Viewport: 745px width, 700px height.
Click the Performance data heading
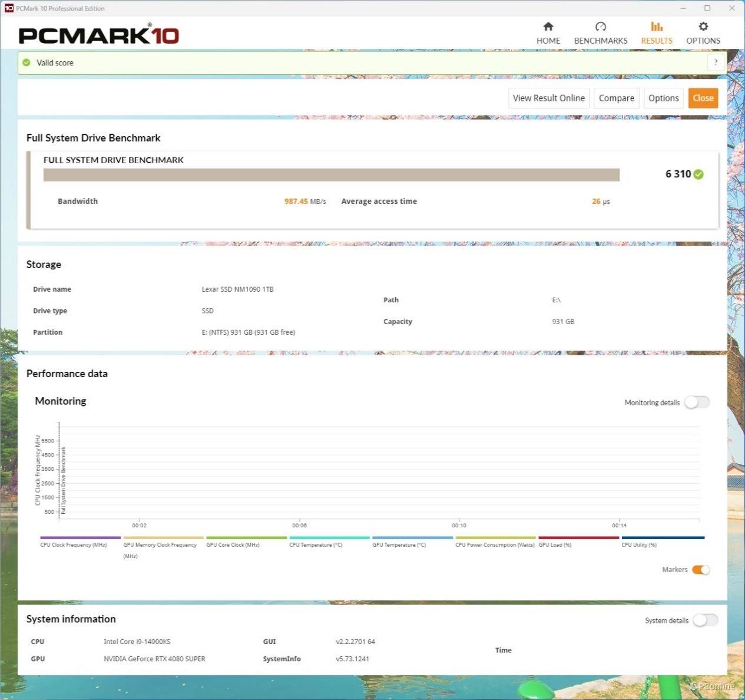tap(67, 374)
